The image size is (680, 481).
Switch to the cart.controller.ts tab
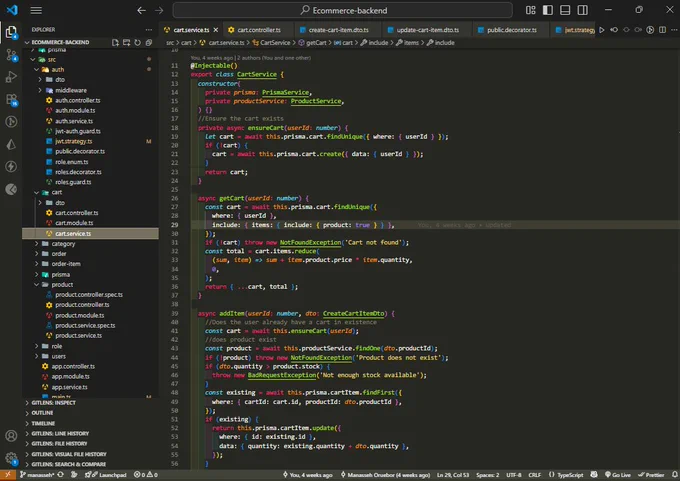[258, 30]
